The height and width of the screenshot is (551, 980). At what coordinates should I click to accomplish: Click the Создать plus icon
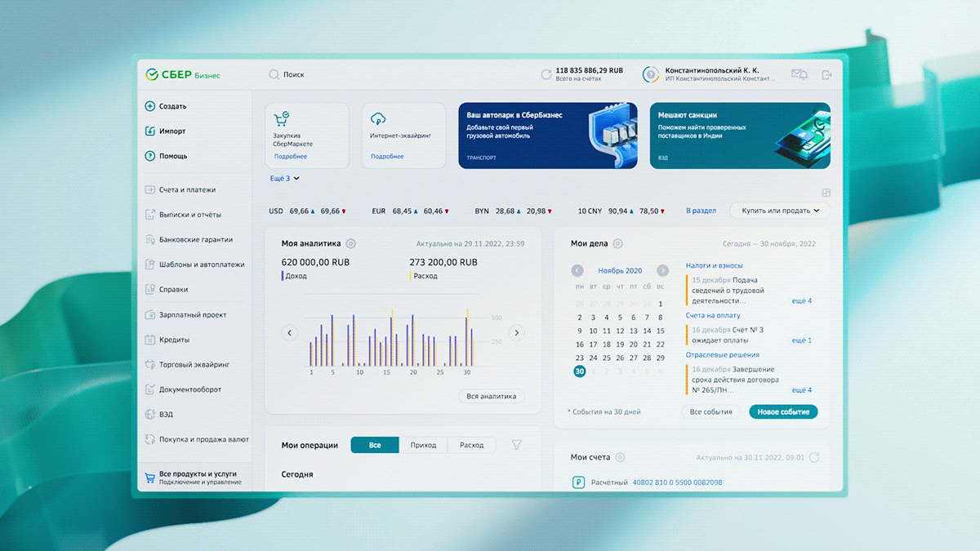pyautogui.click(x=149, y=106)
